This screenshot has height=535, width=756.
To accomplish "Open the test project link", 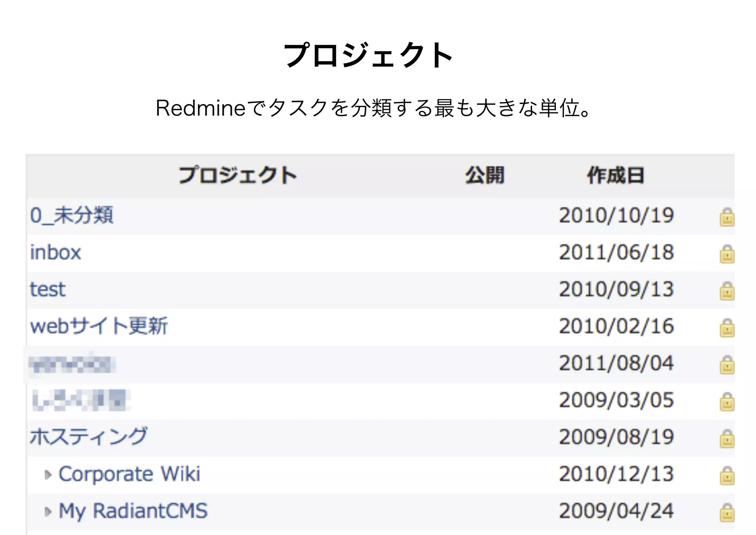I will coord(48,289).
